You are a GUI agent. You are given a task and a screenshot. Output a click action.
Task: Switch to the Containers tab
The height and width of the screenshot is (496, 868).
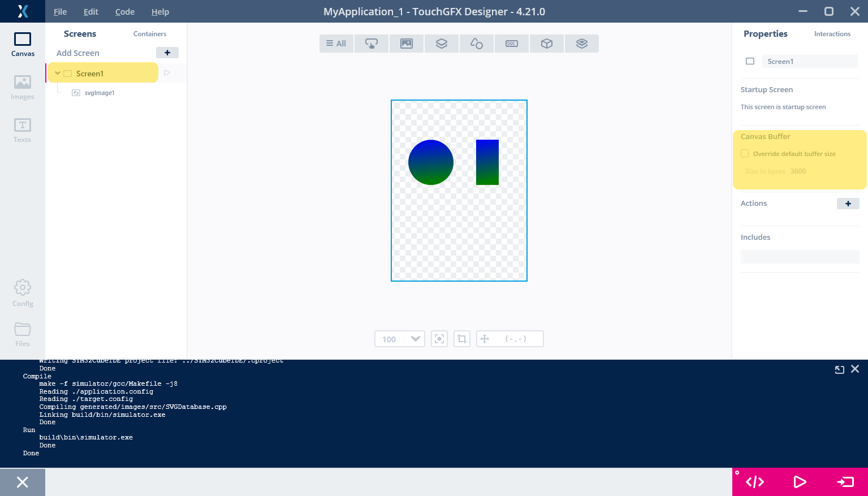point(150,34)
